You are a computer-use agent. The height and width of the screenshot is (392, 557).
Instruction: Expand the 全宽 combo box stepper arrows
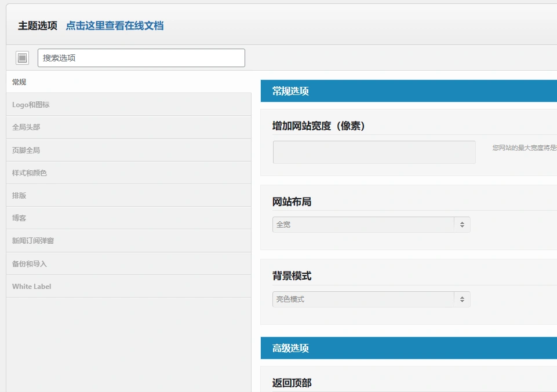pyautogui.click(x=462, y=224)
